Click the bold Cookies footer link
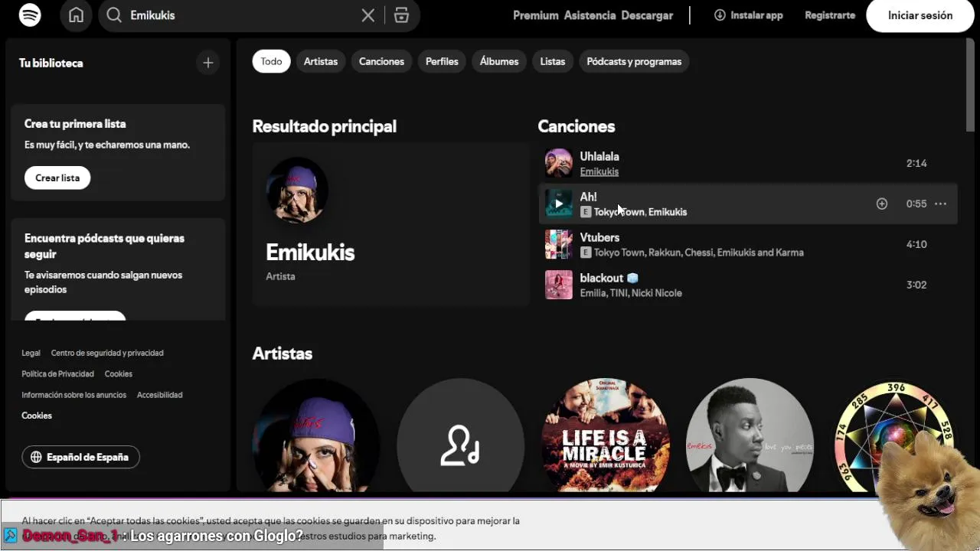This screenshot has width=980, height=551. pos(37,416)
